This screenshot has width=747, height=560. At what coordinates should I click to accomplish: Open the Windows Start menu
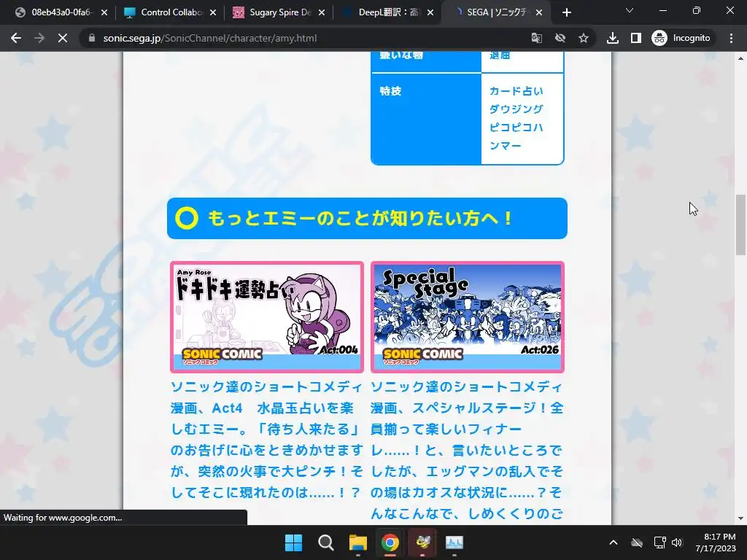click(x=293, y=542)
